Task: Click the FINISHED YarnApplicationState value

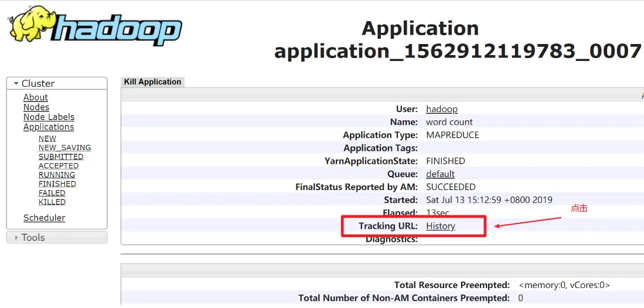Action: [x=445, y=161]
